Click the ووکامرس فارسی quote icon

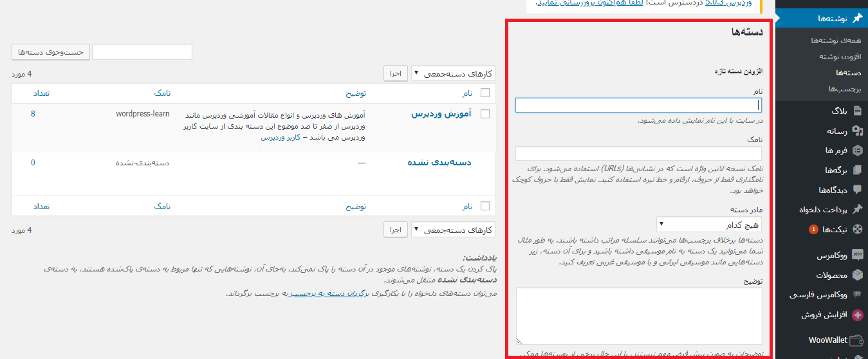coord(857,295)
